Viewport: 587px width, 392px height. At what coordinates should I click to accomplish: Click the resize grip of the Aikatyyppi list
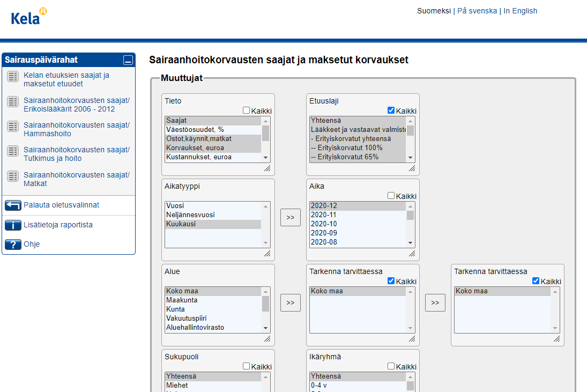268,254
